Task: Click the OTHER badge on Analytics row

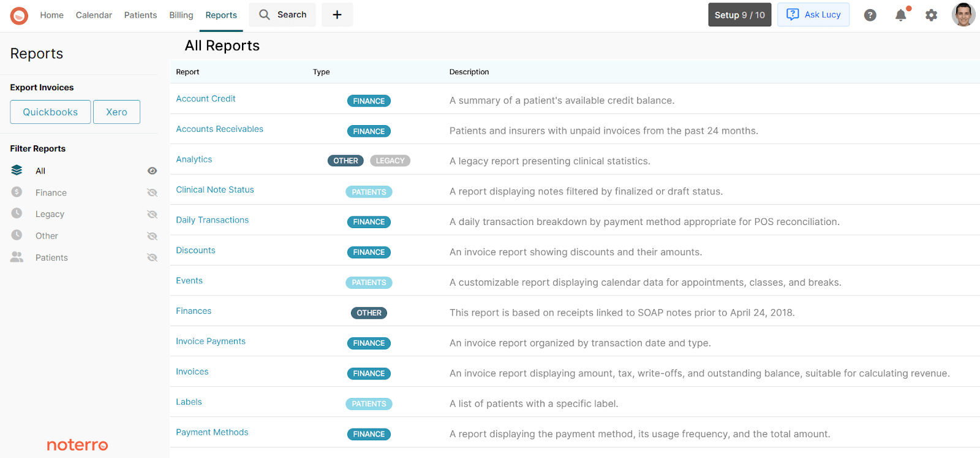Action: pos(345,161)
